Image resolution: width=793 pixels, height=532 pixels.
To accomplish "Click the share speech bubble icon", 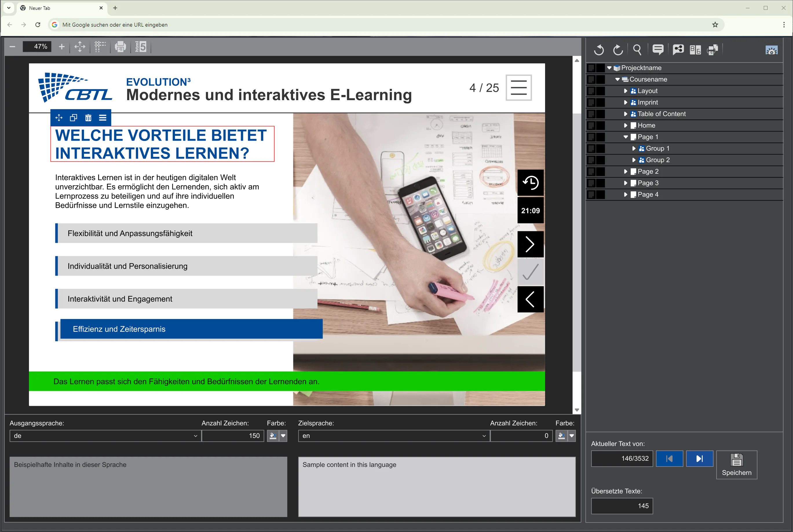I will pyautogui.click(x=678, y=50).
